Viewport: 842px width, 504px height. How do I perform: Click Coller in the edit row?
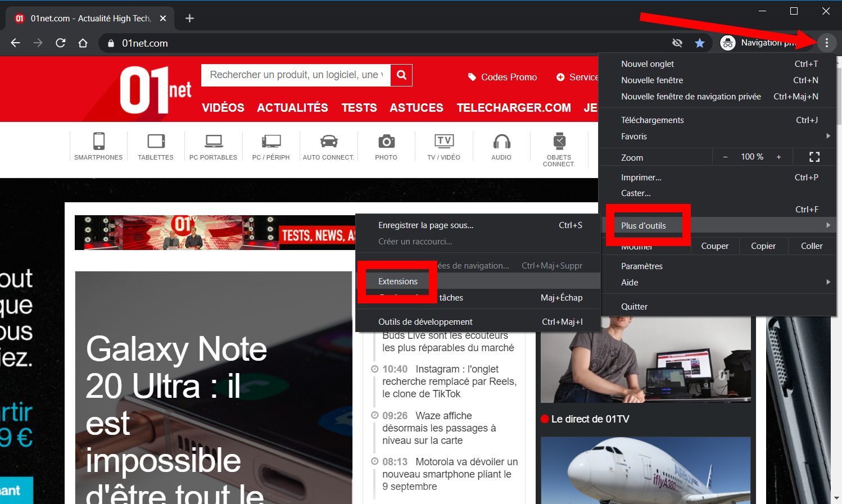[812, 246]
